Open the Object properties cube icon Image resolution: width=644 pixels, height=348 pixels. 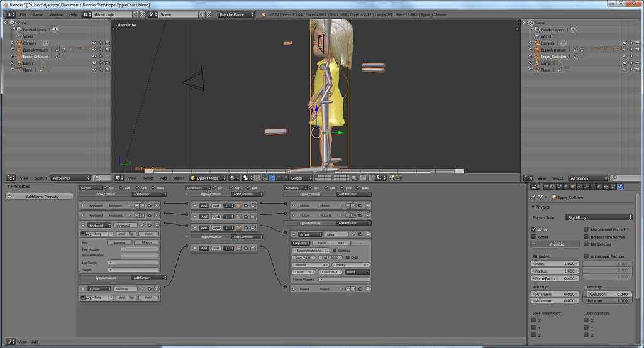click(573, 187)
